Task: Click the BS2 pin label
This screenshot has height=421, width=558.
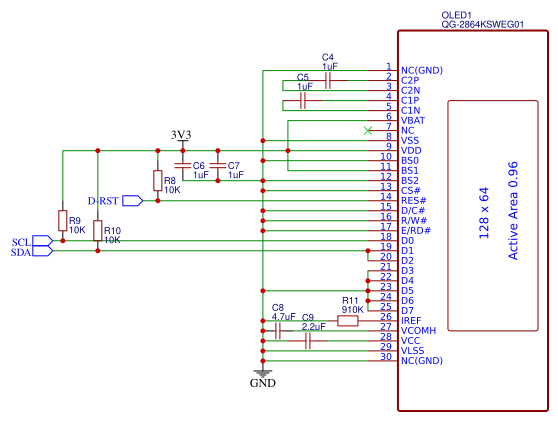Action: click(x=410, y=180)
